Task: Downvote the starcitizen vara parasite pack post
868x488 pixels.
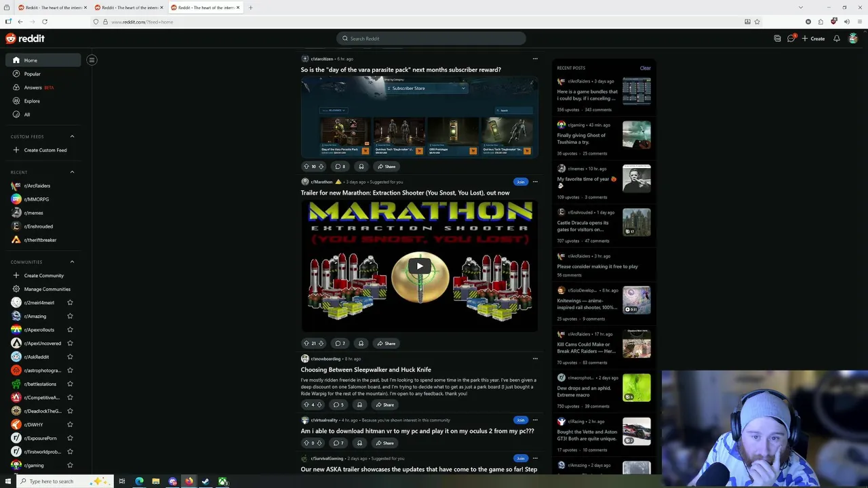Action: [321, 166]
